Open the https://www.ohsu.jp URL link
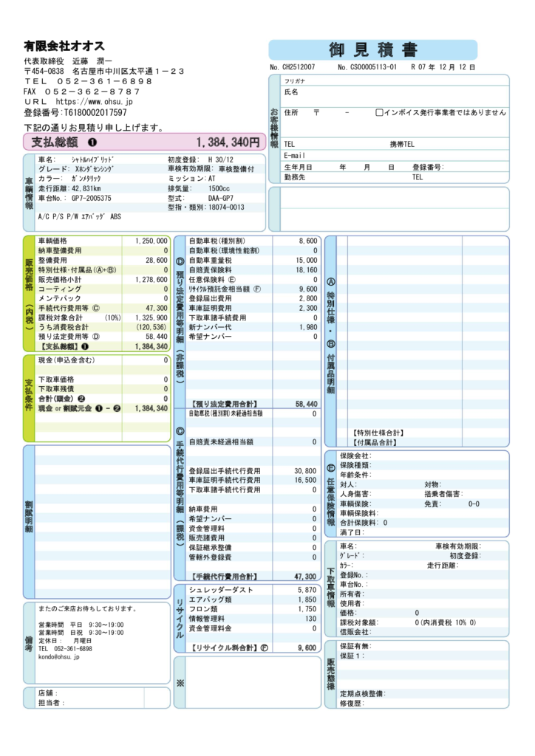Screen dimensions: 535x756 94,102
